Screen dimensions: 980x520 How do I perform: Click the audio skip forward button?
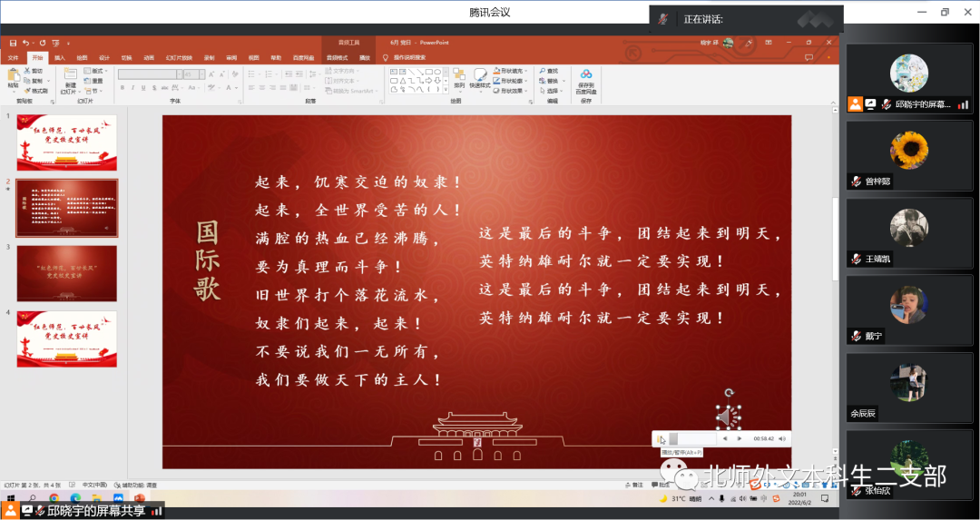point(740,438)
